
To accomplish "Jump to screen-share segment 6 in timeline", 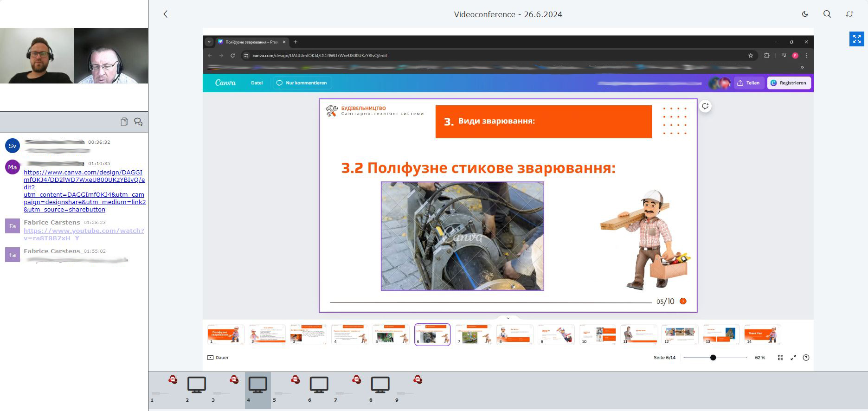I will coord(319,385).
